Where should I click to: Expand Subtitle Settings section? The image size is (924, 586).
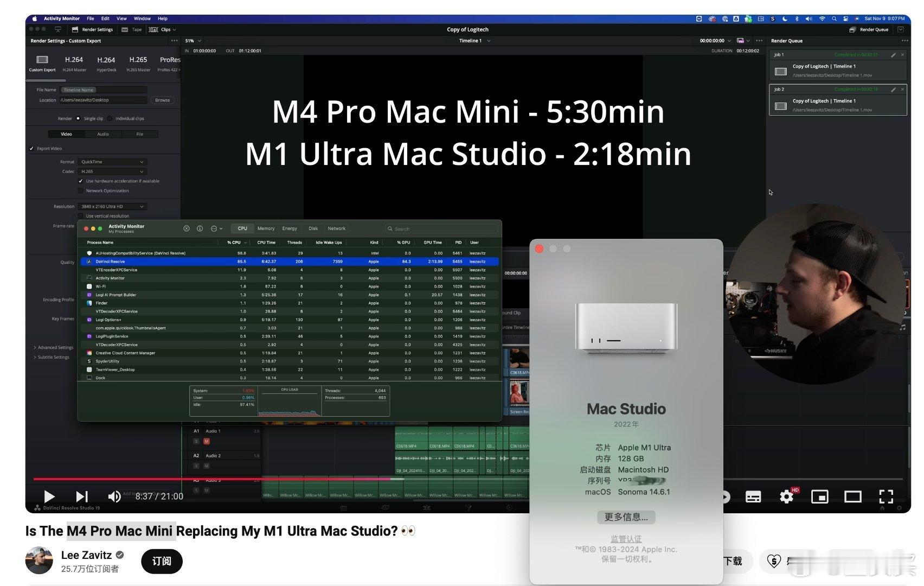tap(52, 357)
